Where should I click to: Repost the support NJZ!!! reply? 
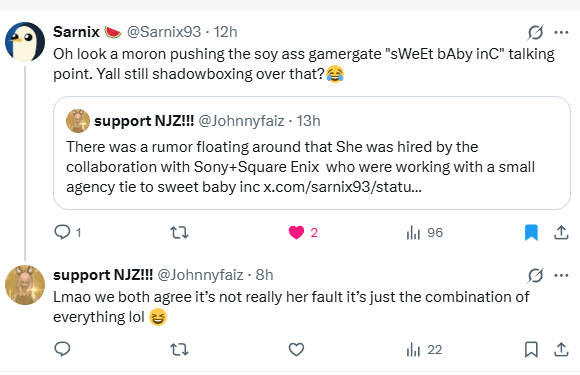coord(179,349)
